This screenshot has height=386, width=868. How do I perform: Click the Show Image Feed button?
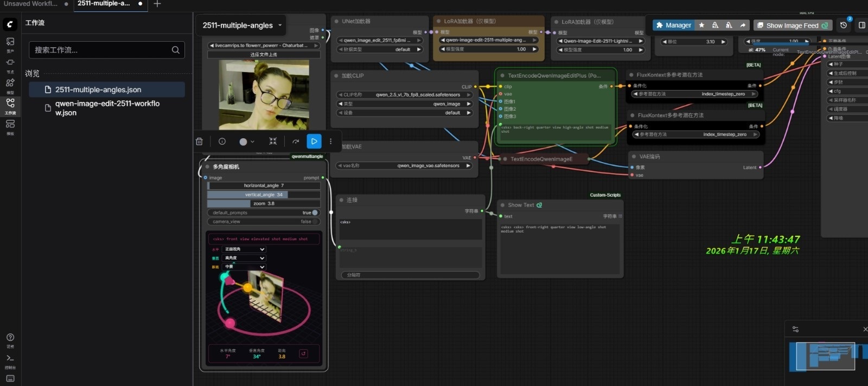(x=792, y=25)
